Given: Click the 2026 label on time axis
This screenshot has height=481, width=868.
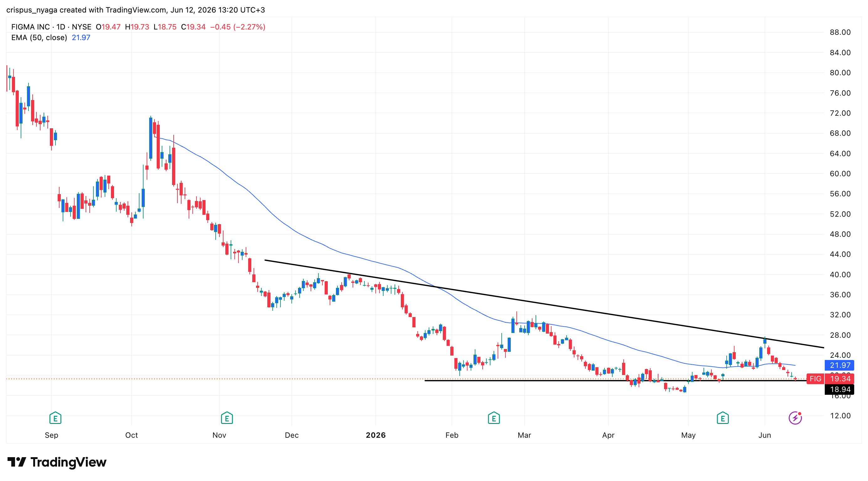Looking at the screenshot, I should [376, 435].
